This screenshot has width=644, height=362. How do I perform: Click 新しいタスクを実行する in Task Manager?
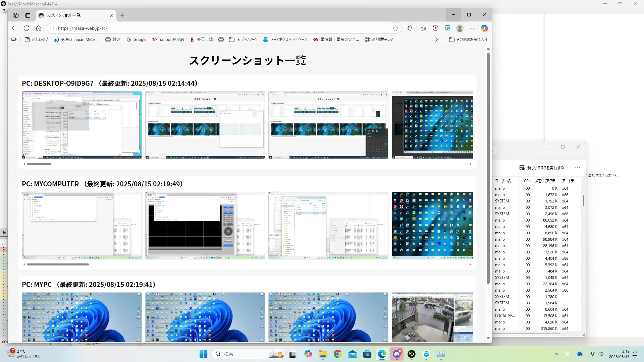point(541,168)
